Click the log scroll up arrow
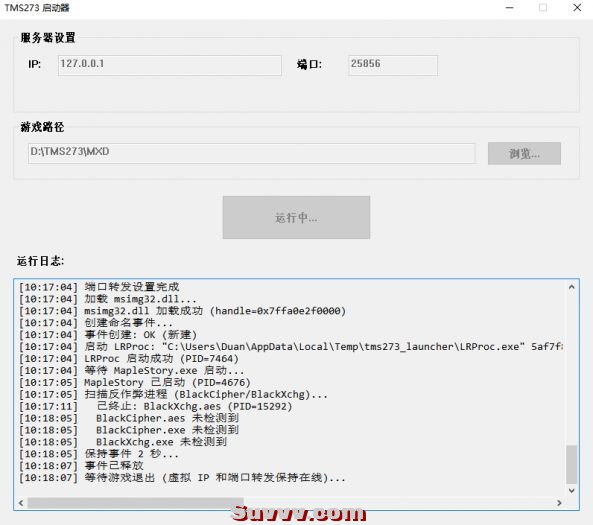The height and width of the screenshot is (525, 593). pos(571,287)
